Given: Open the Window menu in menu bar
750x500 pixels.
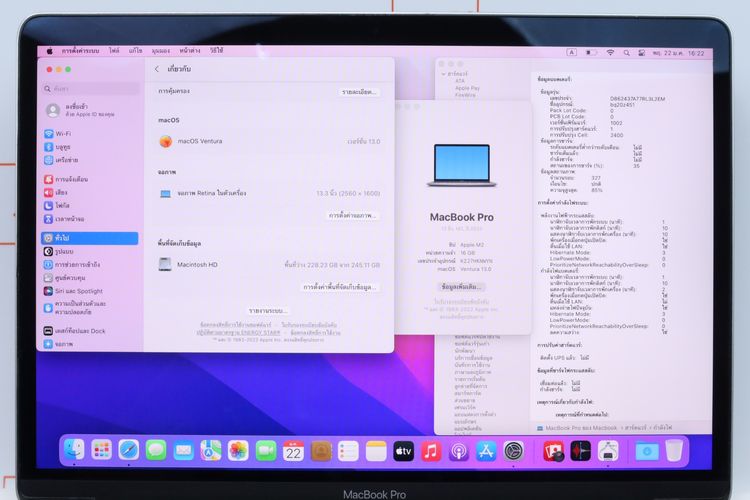Looking at the screenshot, I should click(x=190, y=51).
